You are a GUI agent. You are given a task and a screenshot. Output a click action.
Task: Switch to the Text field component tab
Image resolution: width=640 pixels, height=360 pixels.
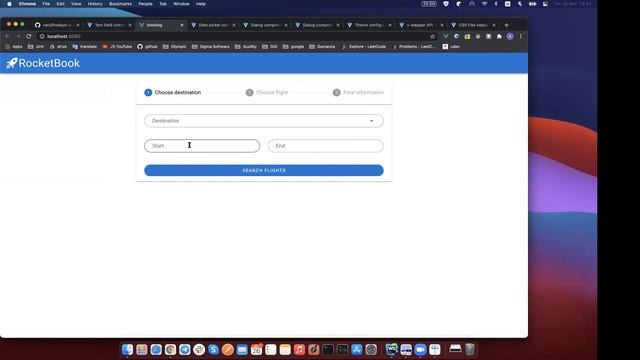coord(109,25)
